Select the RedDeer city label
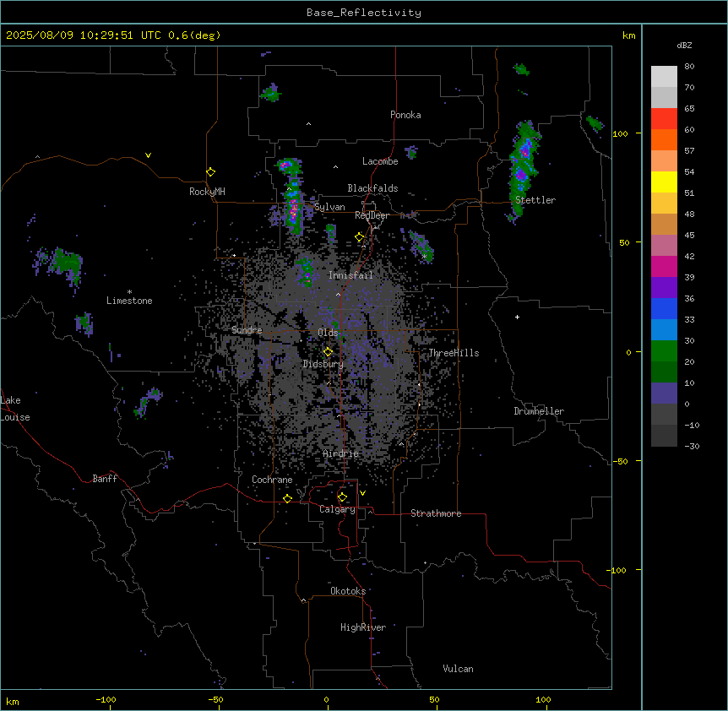 tap(372, 215)
